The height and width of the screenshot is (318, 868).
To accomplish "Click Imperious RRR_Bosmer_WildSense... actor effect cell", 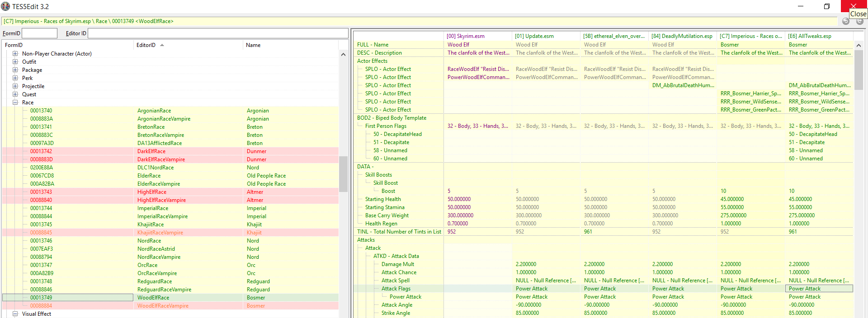I will (x=751, y=102).
